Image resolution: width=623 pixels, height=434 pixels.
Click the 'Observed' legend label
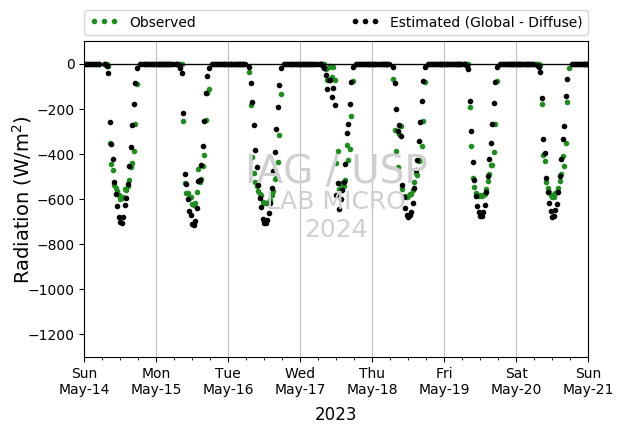click(163, 22)
